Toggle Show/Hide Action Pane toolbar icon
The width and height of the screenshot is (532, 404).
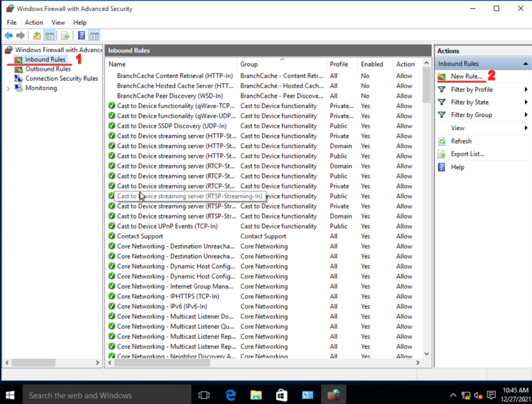(95, 35)
